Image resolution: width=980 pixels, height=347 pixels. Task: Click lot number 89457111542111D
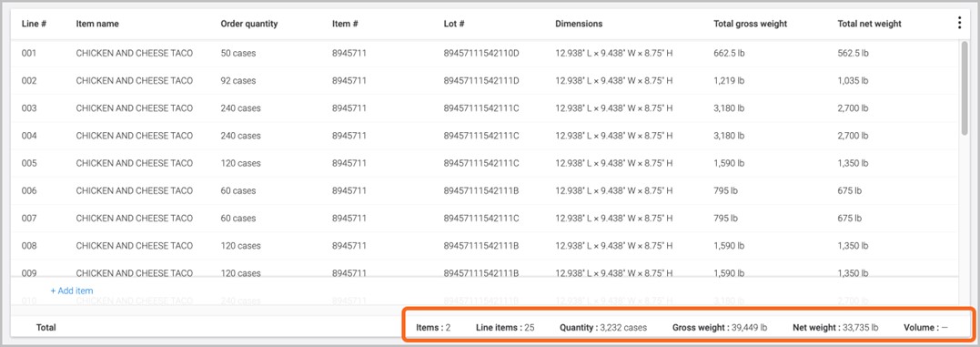coord(481,81)
